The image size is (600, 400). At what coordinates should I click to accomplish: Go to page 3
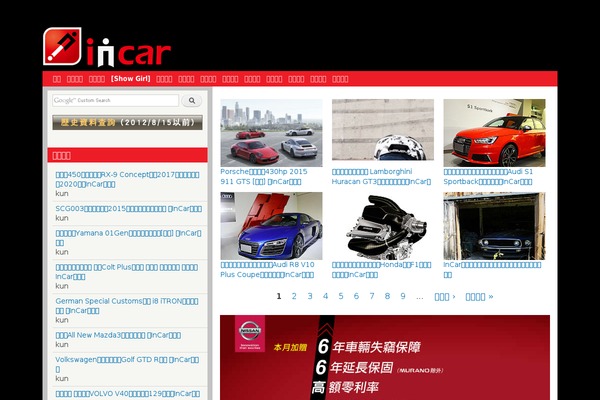[x=310, y=296]
